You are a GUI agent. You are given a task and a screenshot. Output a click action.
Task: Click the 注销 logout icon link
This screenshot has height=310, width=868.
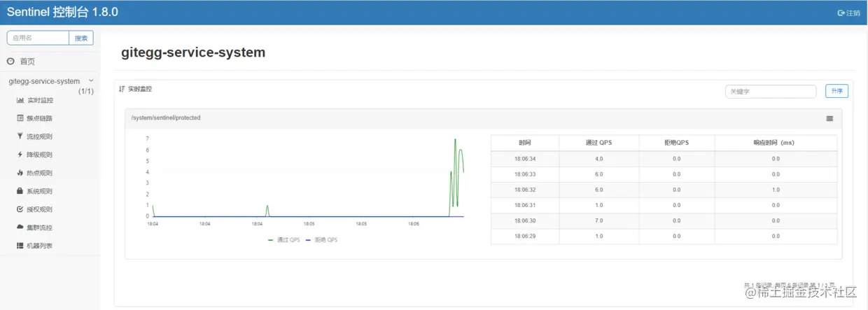(x=848, y=13)
